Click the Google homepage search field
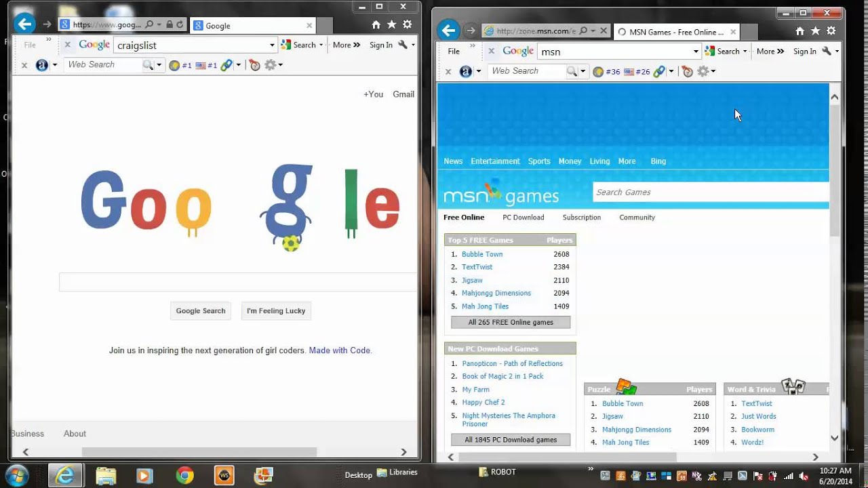Image resolution: width=868 pixels, height=488 pixels. pyautogui.click(x=238, y=282)
